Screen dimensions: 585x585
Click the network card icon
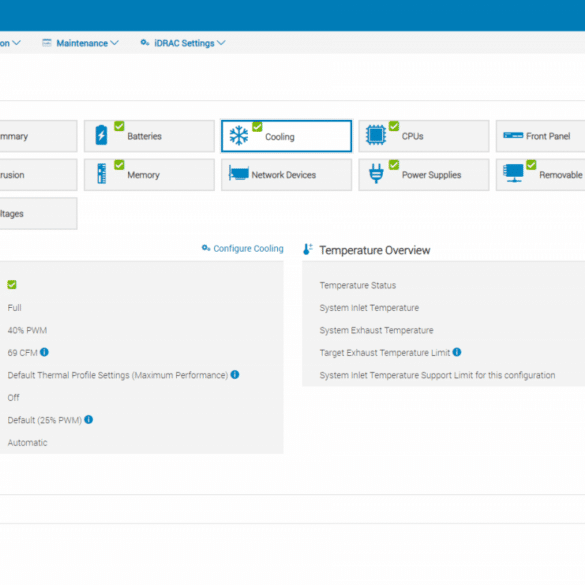click(x=239, y=173)
